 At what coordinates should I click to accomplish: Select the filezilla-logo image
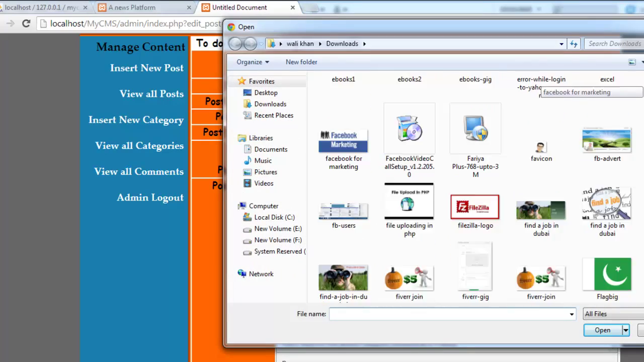pyautogui.click(x=475, y=207)
